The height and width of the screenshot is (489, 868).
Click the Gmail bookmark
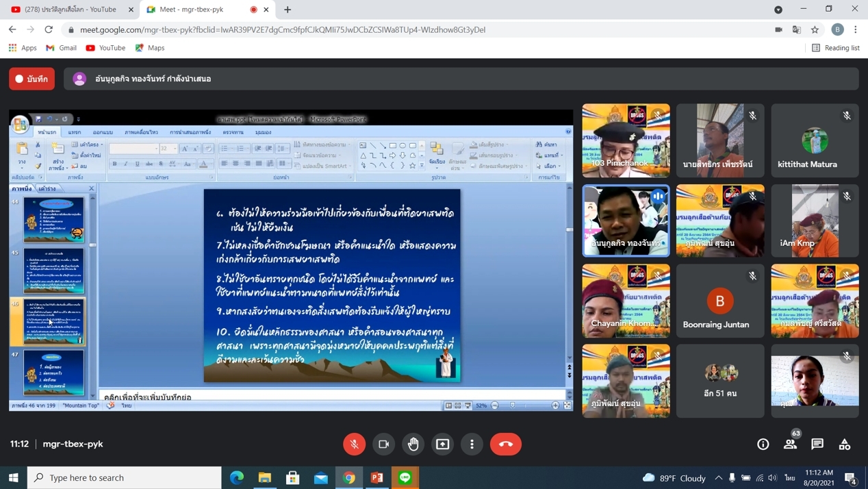tap(61, 48)
